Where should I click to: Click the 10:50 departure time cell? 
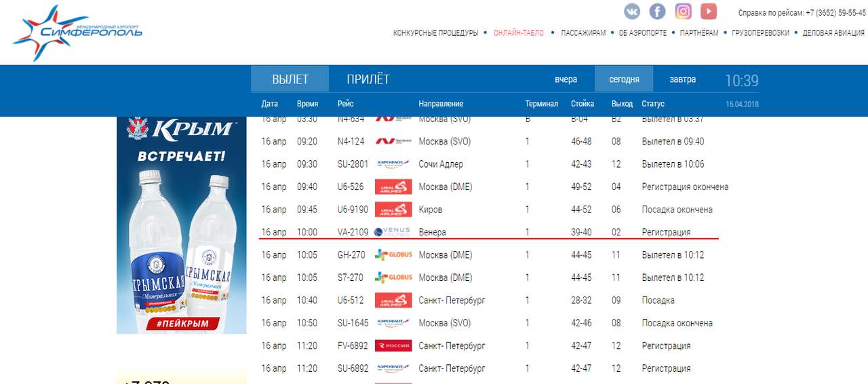click(307, 323)
